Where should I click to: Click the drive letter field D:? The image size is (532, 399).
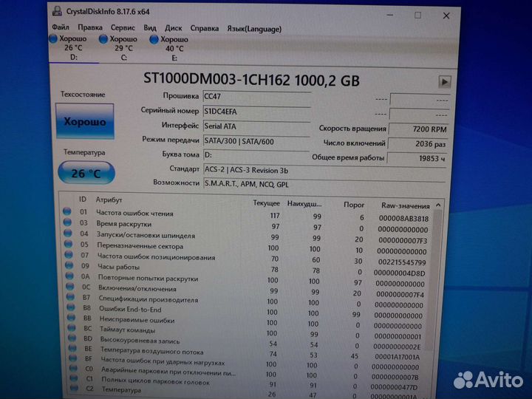click(x=256, y=155)
